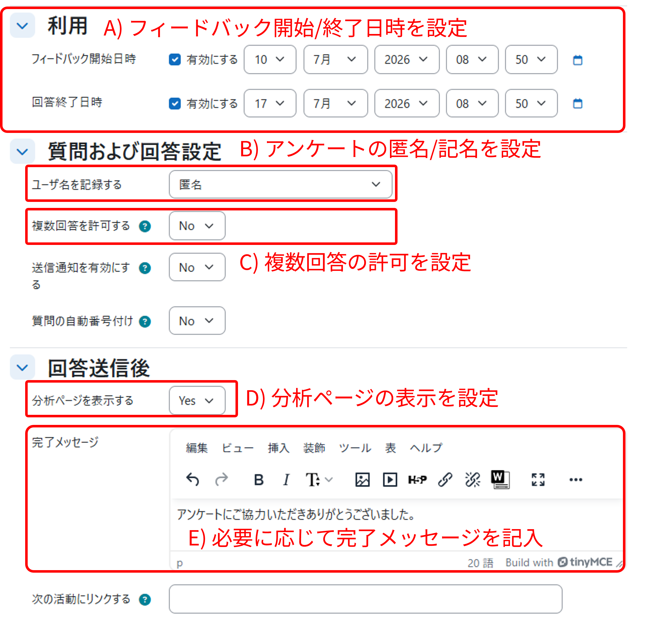
Task: Open the 編集 editor menu
Action: click(x=197, y=448)
